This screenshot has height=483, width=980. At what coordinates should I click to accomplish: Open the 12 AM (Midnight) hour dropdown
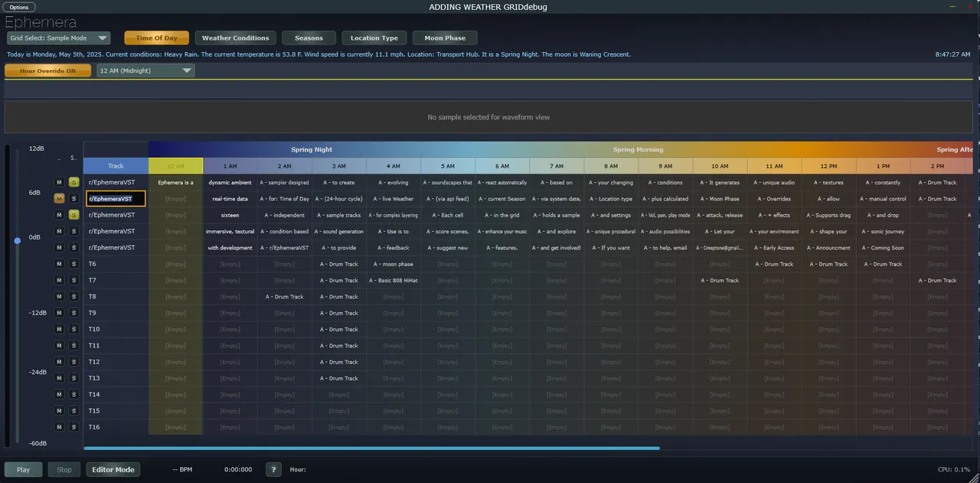click(x=145, y=70)
